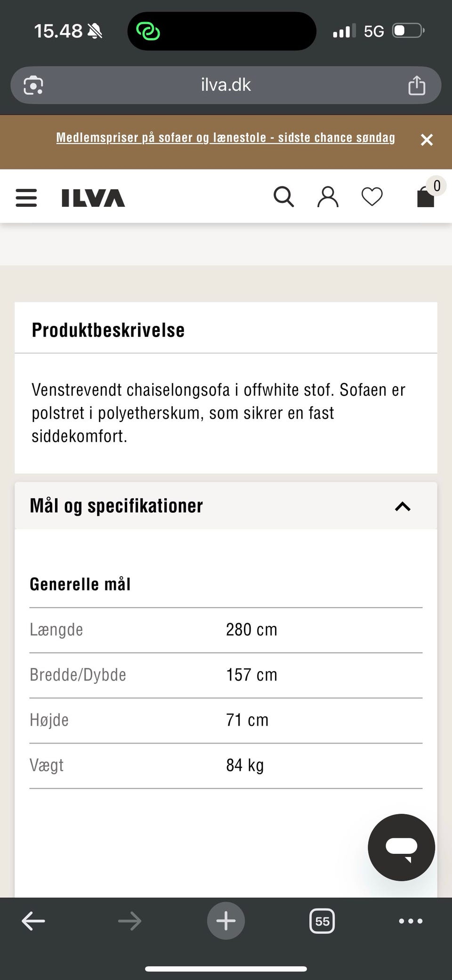Screen dimensions: 452x980
Task: Open the wishlist heart icon
Action: pyautogui.click(x=372, y=197)
